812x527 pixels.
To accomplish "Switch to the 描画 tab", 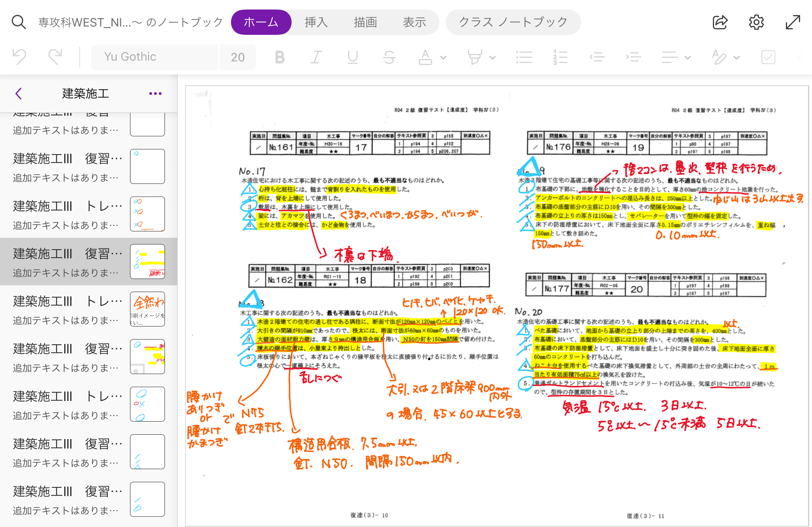I will (365, 22).
